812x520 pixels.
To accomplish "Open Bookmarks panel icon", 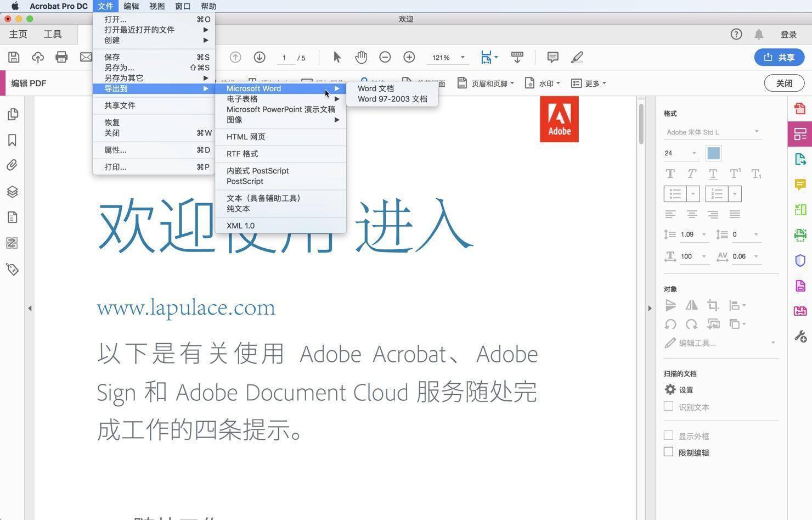I will pos(12,140).
